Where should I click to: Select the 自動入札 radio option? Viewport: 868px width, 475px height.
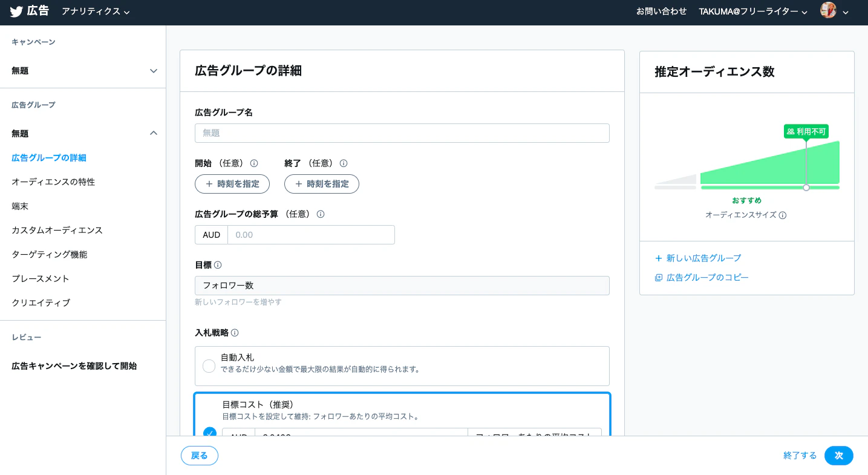point(209,366)
